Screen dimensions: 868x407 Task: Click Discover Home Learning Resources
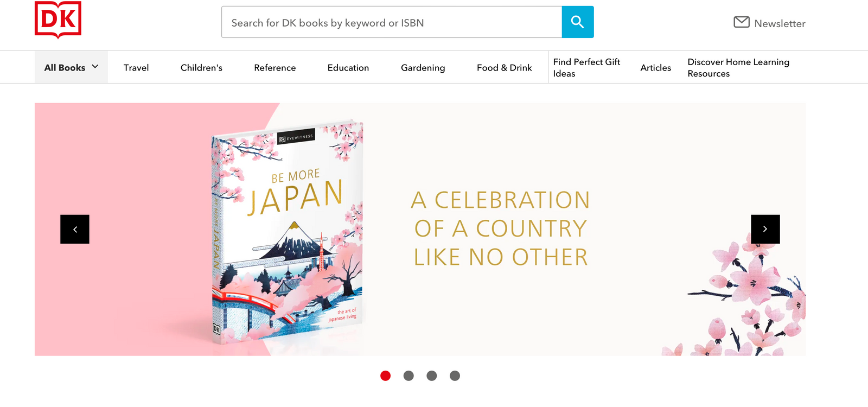[738, 67]
